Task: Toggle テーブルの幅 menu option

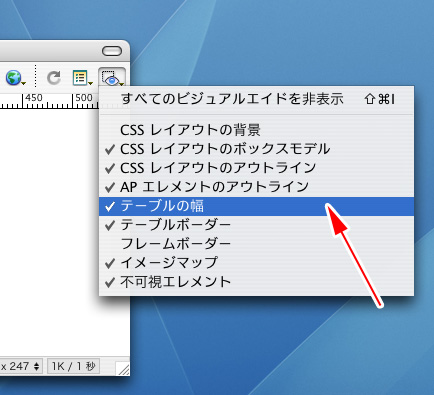Action: point(256,206)
